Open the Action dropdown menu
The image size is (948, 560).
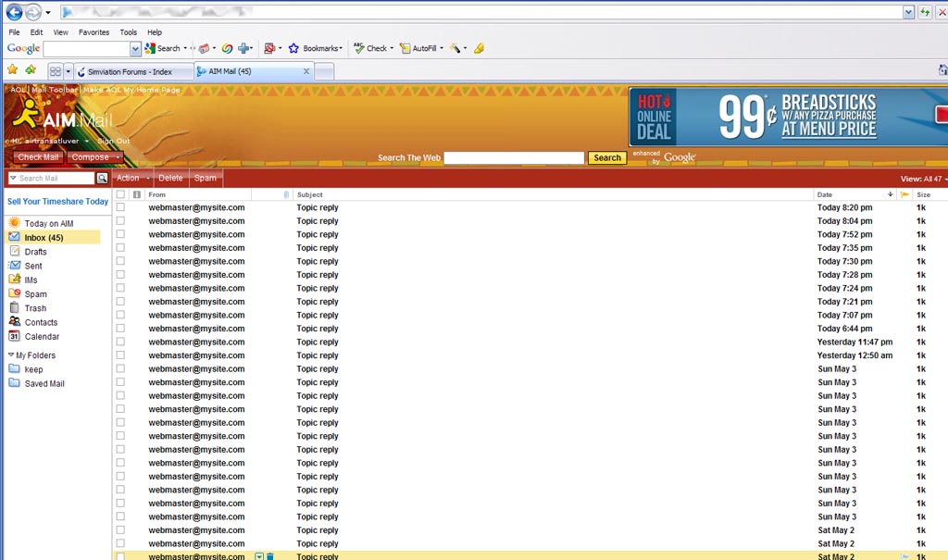(131, 178)
